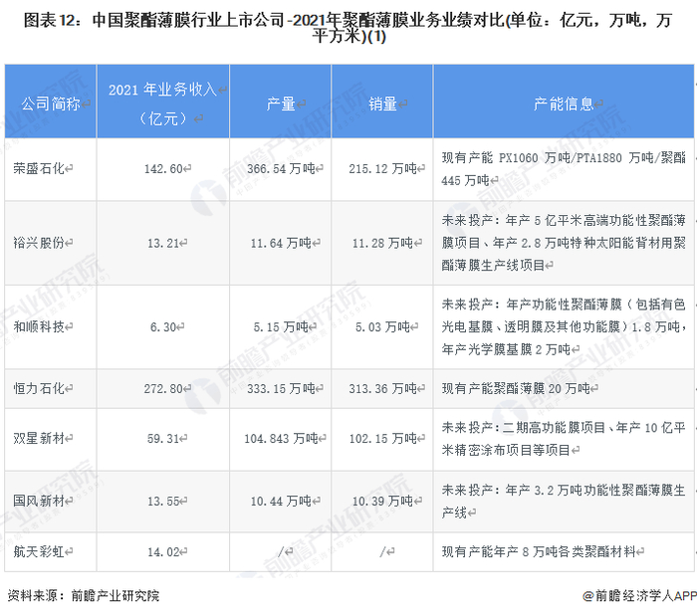
Task: Click output value 333.15万吨
Action: [281, 389]
